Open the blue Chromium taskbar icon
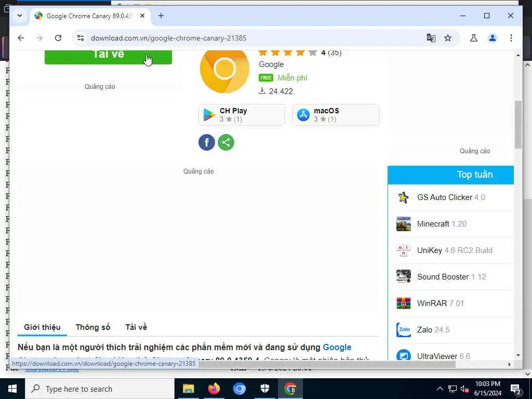 click(x=239, y=389)
